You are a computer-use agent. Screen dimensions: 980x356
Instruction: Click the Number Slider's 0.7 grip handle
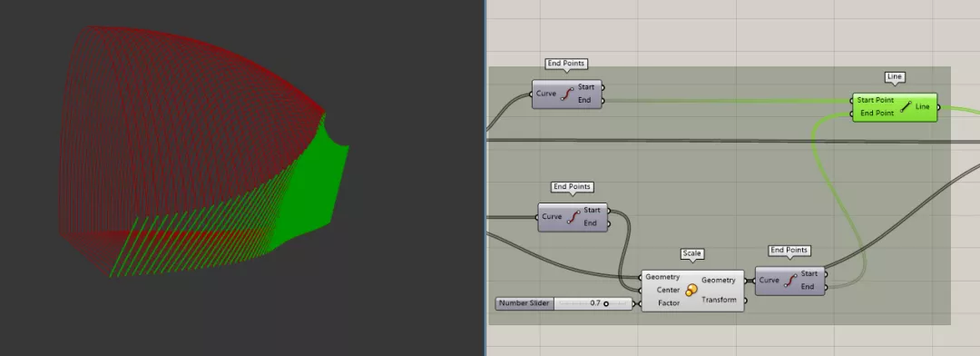[x=606, y=303]
